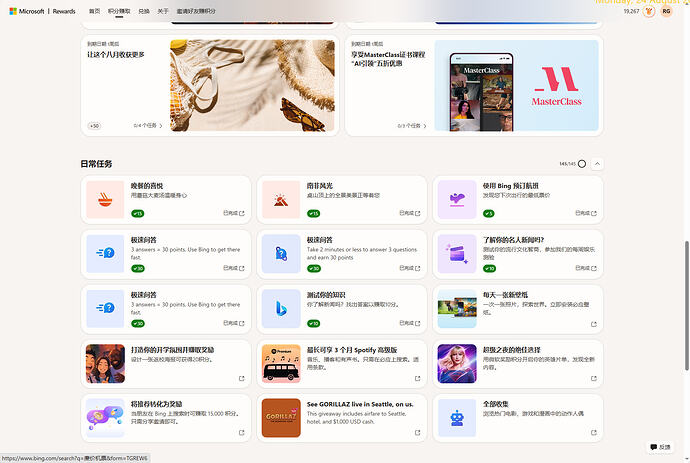Open the 首页 navigation tab

coord(95,11)
